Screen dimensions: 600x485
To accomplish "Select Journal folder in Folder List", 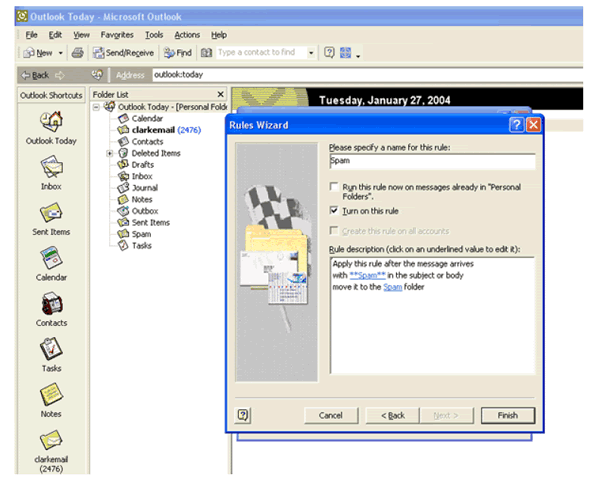I will [x=138, y=188].
